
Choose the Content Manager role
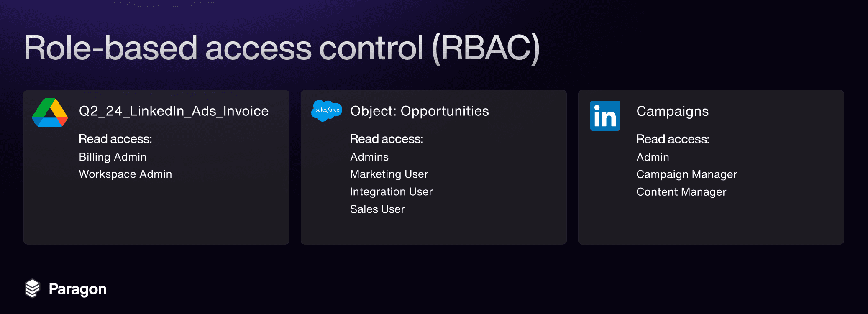tap(681, 192)
